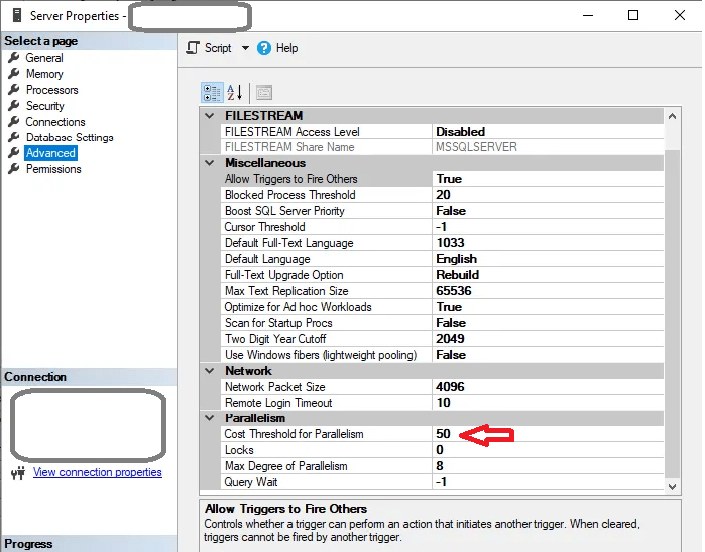This screenshot has height=552, width=705.
Task: Open the Database Settings page
Action: pyautogui.click(x=69, y=138)
